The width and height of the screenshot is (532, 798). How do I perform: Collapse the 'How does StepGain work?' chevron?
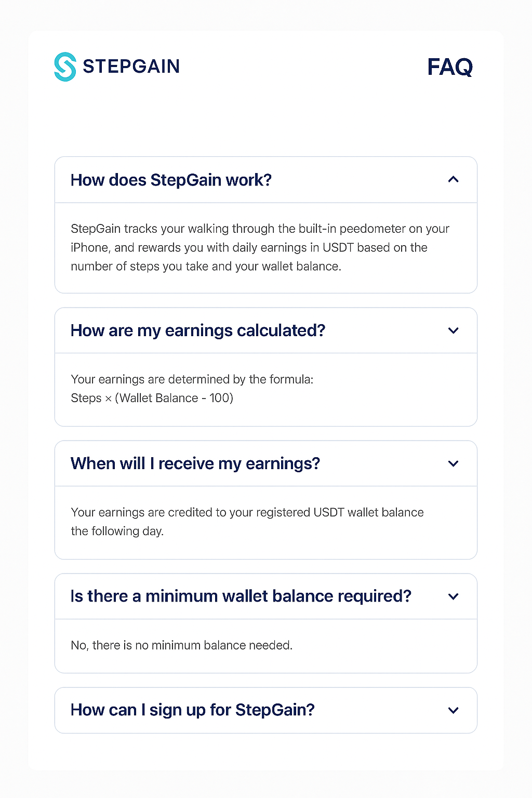pos(453,180)
